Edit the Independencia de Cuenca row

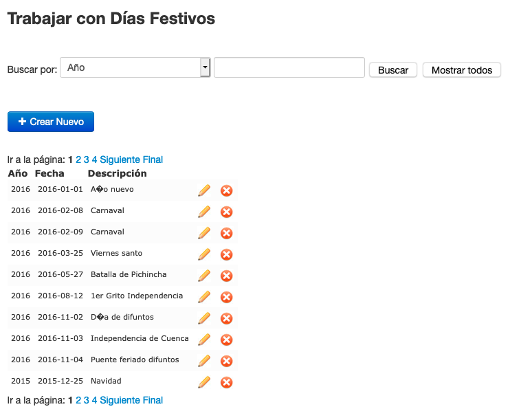click(204, 340)
